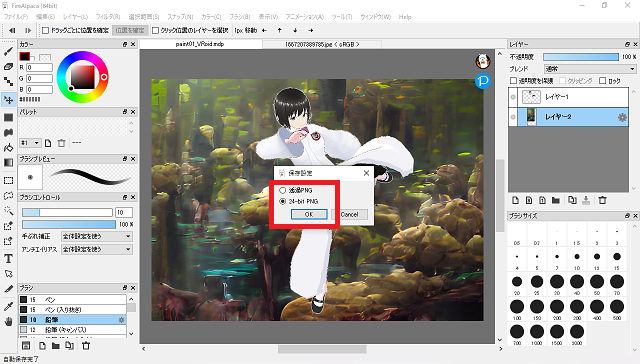Add a layer folder in Layers panel
The image size is (640, 364).
click(x=556, y=200)
